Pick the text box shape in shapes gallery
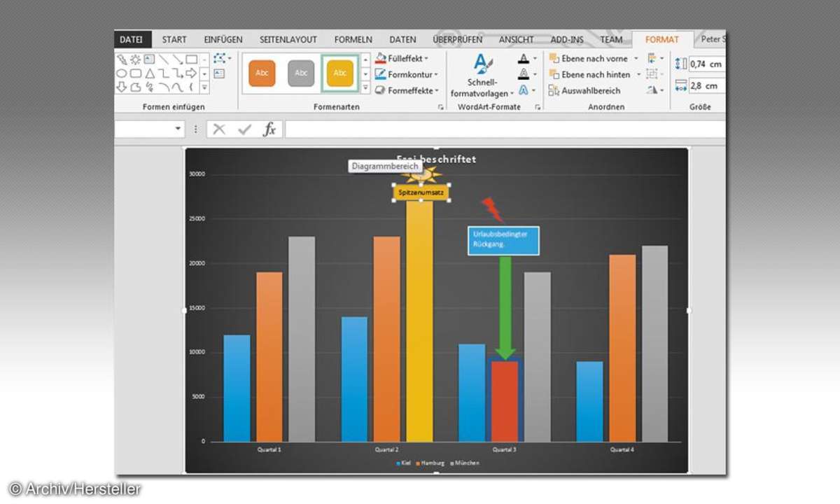Viewport: 840px width, 504px height. [149, 59]
